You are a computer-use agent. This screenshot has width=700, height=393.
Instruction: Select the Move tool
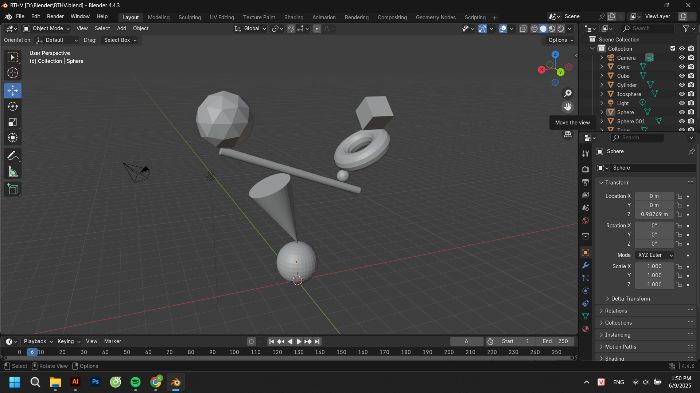(x=12, y=91)
